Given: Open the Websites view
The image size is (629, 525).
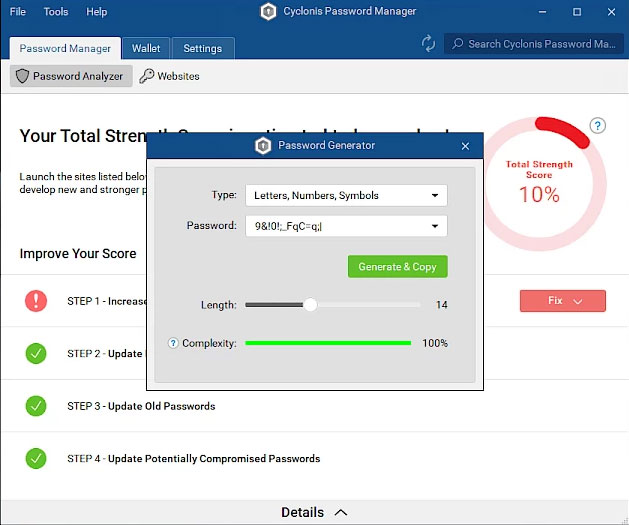Looking at the screenshot, I should coord(169,76).
